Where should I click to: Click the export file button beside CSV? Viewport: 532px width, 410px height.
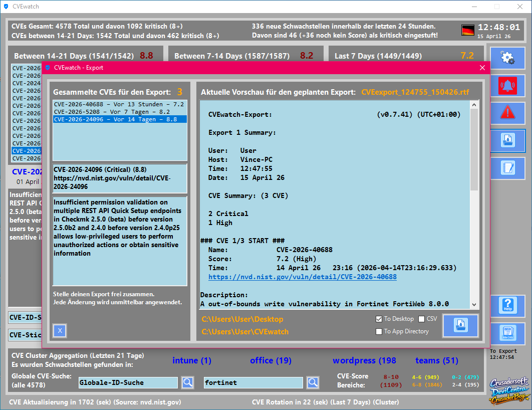pos(460,326)
